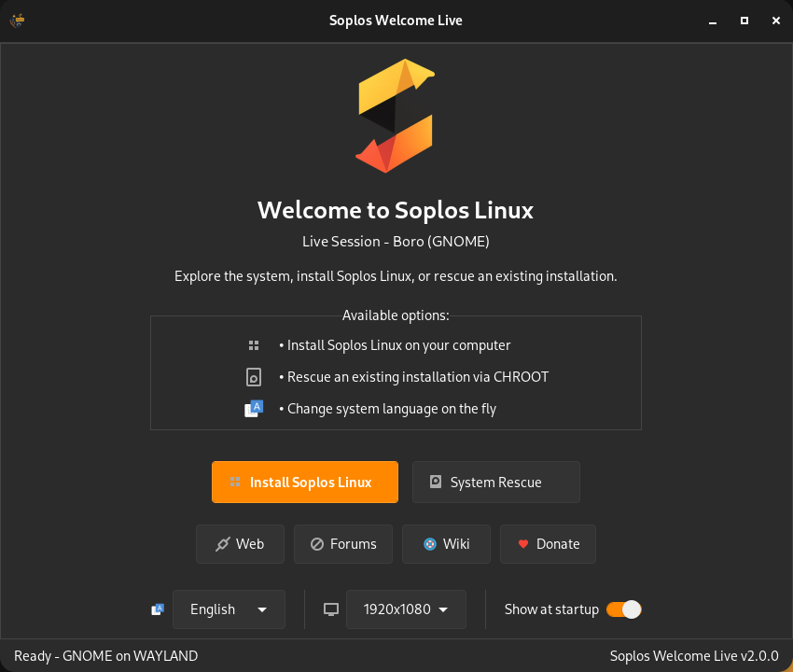Click the blue Wiki icon
The image size is (793, 672).
pyautogui.click(x=429, y=544)
